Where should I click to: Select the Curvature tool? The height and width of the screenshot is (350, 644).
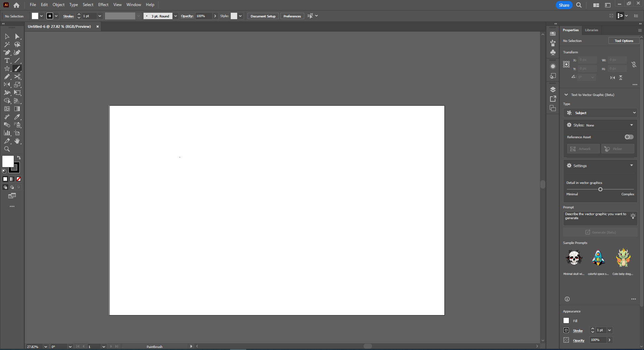pyautogui.click(x=17, y=52)
